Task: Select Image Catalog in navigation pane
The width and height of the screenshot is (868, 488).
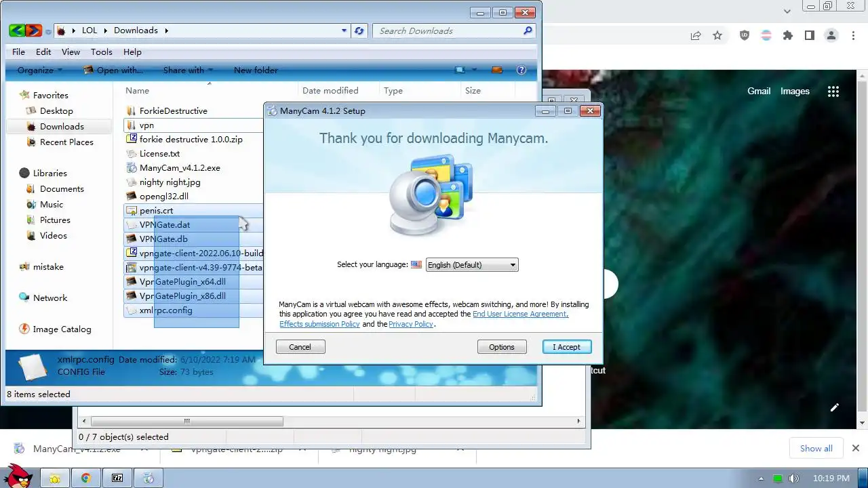Action: pyautogui.click(x=62, y=329)
